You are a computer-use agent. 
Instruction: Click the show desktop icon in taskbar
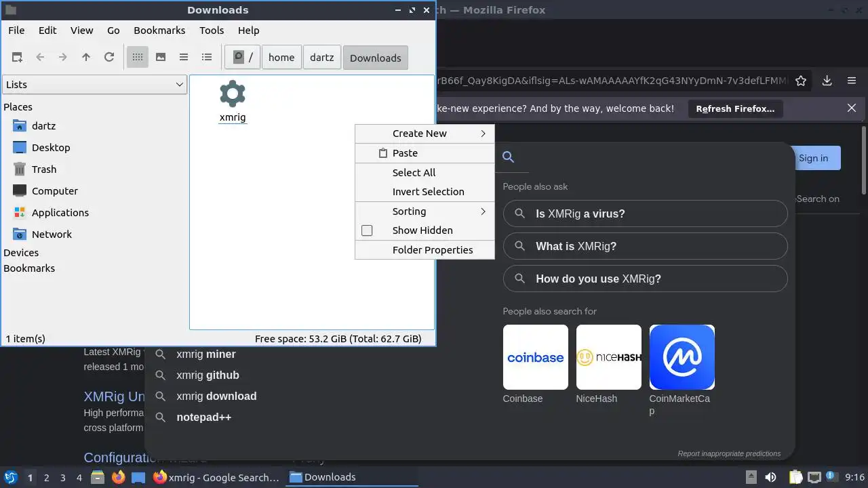[138, 477]
